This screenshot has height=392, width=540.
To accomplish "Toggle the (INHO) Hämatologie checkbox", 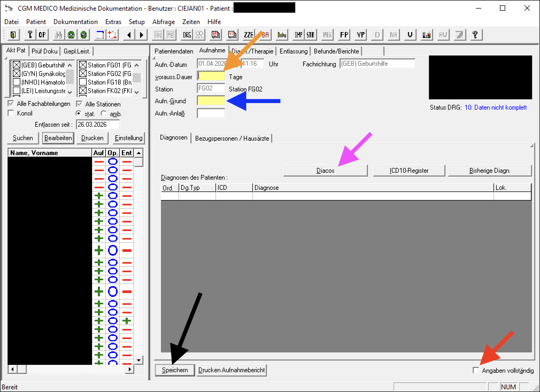I will coord(17,82).
